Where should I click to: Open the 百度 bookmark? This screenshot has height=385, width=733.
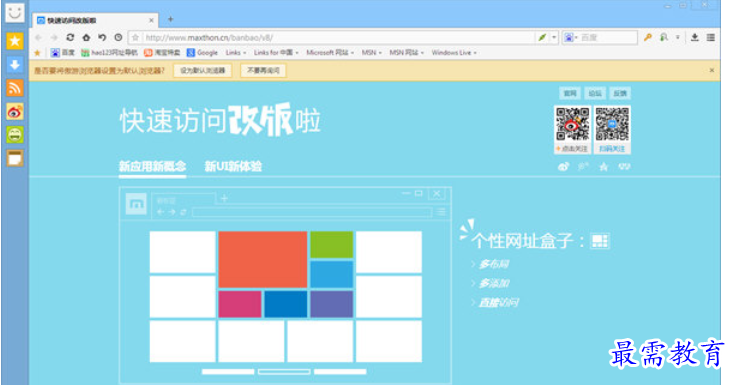tap(63, 53)
